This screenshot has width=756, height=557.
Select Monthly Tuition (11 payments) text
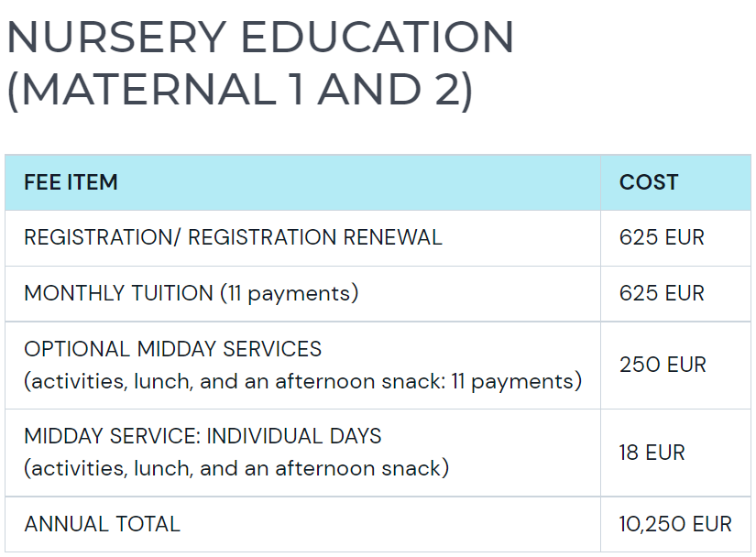pyautogui.click(x=191, y=293)
